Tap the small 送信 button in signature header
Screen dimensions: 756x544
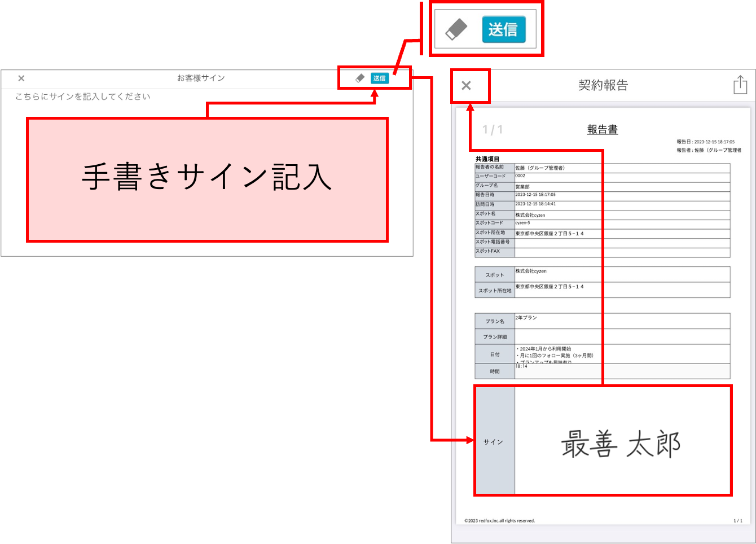[380, 78]
